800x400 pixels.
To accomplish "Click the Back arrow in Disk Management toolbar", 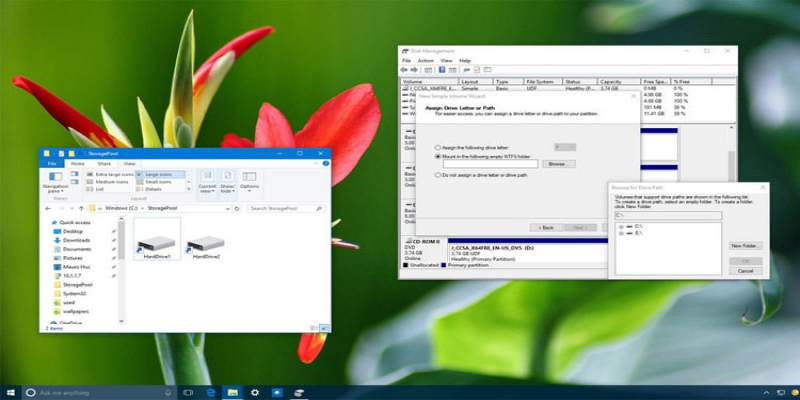I will tap(405, 70).
